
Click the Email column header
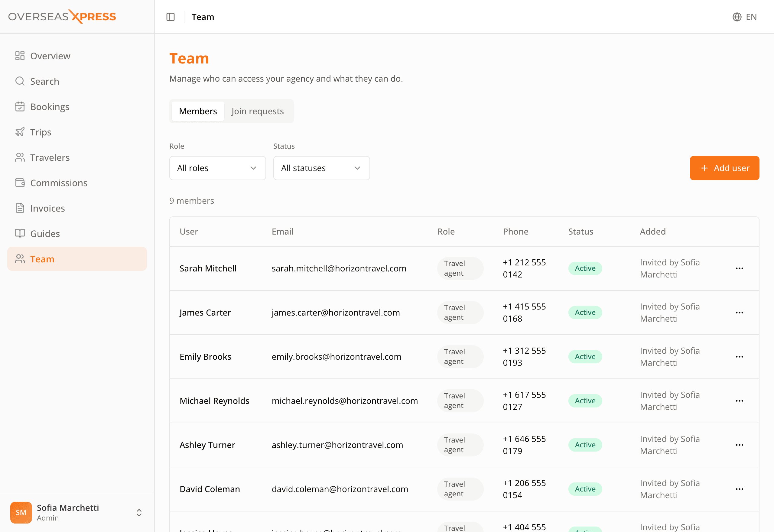pos(283,232)
